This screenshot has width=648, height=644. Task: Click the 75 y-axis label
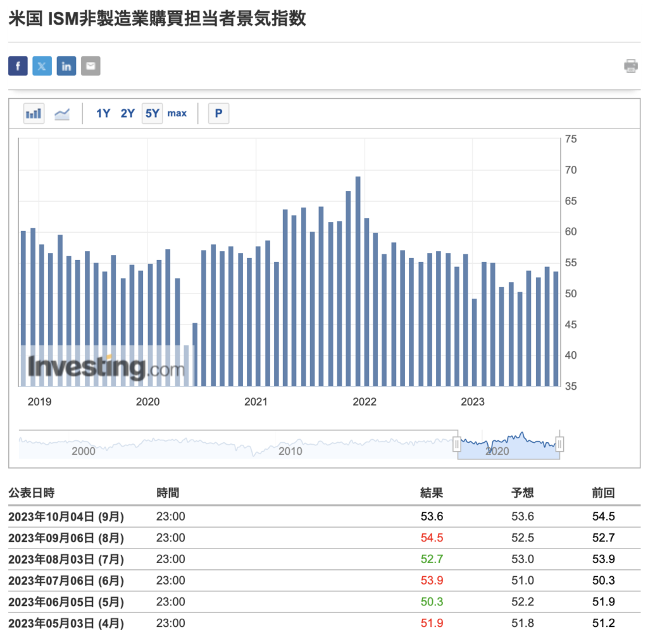[571, 139]
